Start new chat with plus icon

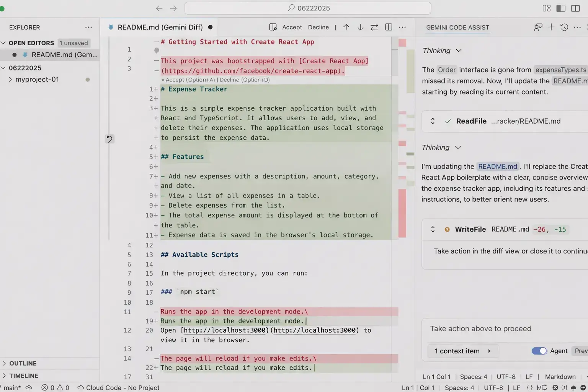coord(551,27)
